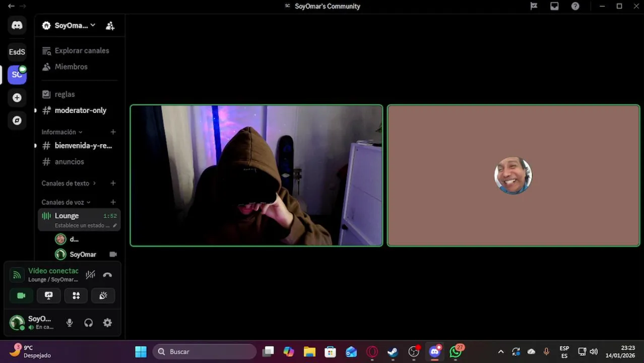Open user settings gear
Viewport: 644px width, 363px height.
click(x=107, y=323)
